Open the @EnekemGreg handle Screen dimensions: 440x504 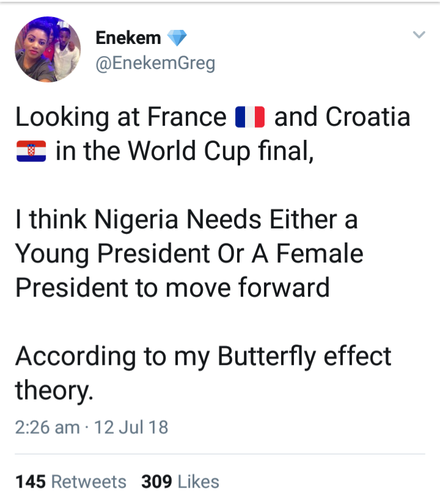155,63
